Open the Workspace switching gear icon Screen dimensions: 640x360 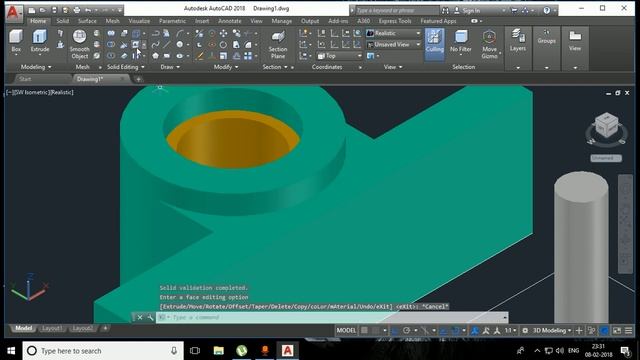coord(525,330)
